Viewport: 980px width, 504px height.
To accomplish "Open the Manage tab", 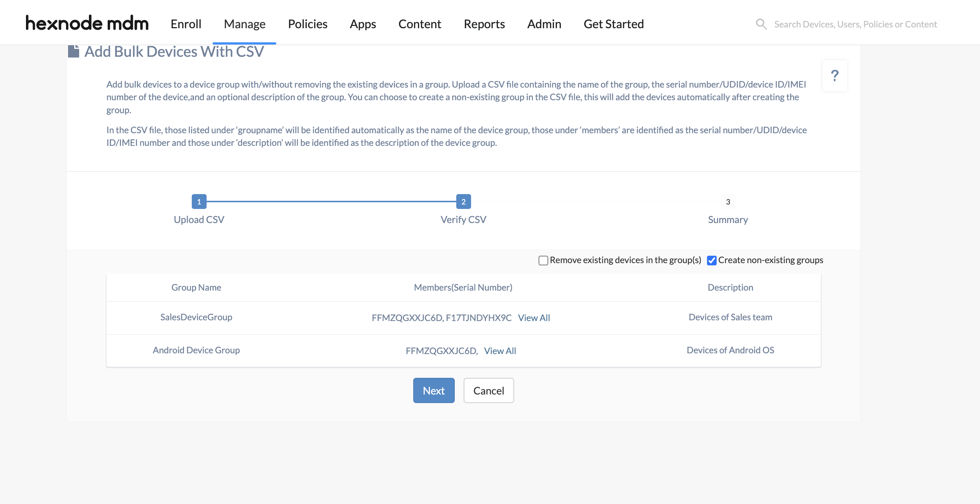I will point(244,24).
